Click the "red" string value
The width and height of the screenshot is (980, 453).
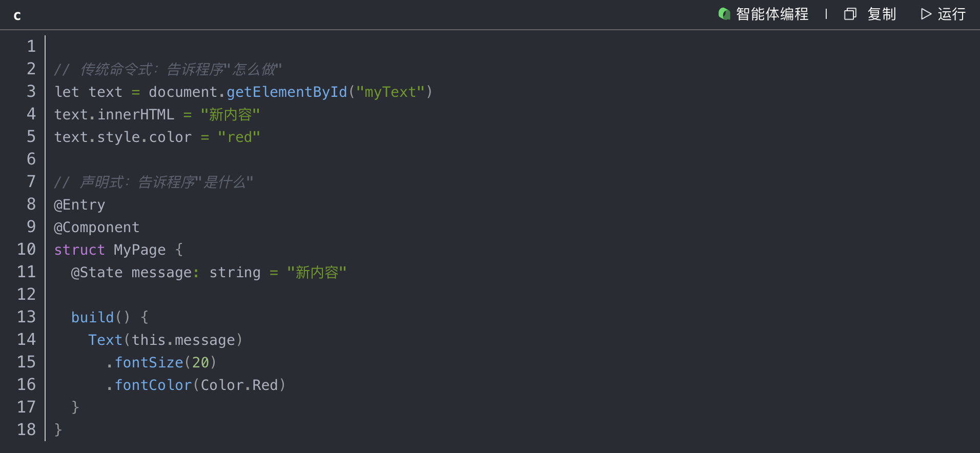(239, 137)
